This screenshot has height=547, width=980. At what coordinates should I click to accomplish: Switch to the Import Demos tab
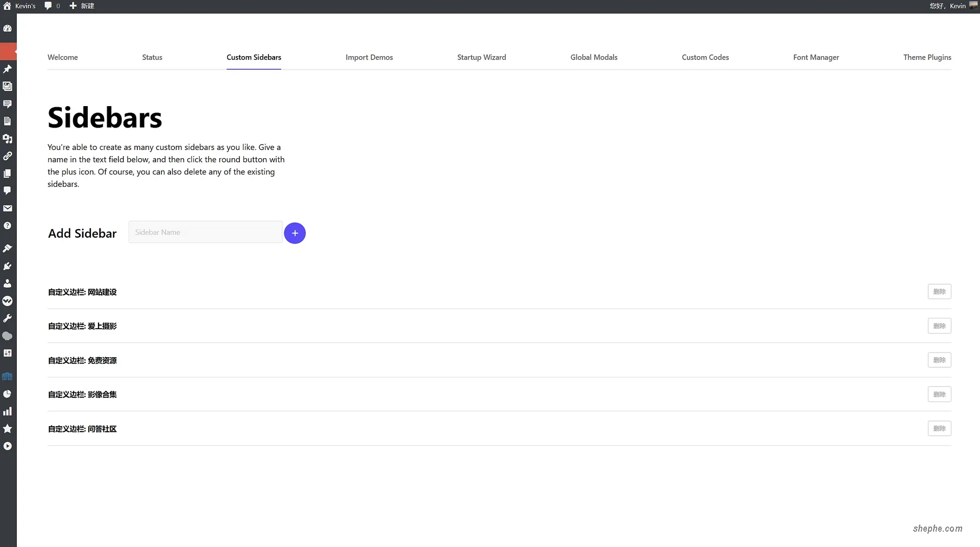(x=369, y=57)
